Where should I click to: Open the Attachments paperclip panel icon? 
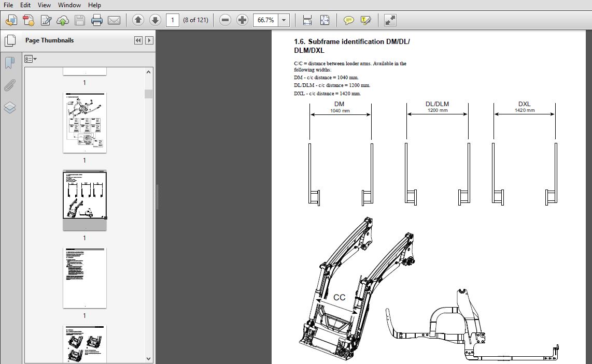pyautogui.click(x=10, y=85)
